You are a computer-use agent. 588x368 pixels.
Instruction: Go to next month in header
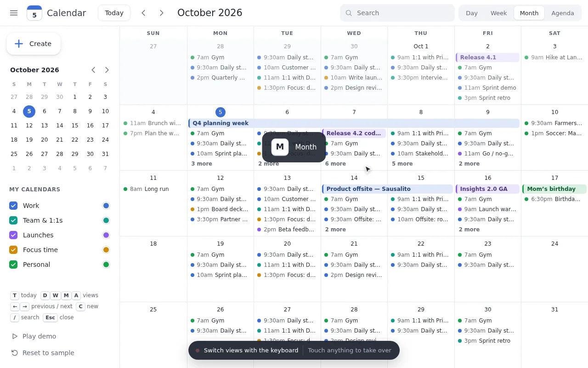161,13
